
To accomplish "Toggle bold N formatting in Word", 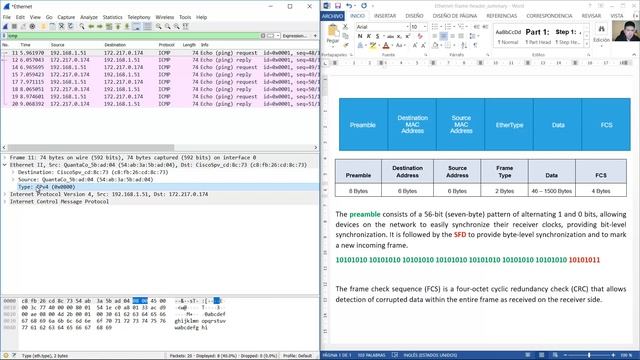I will click(x=360, y=36).
